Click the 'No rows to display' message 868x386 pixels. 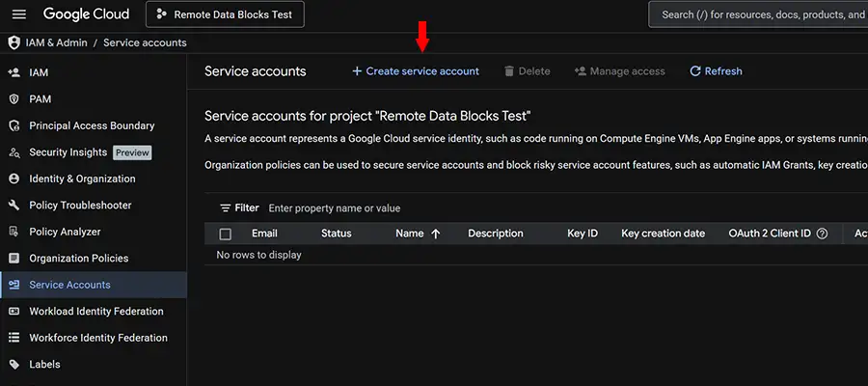tap(259, 256)
